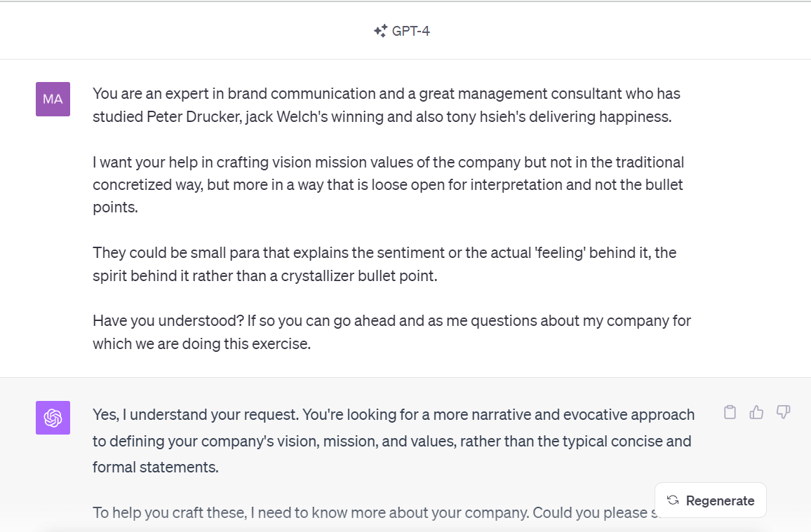Image resolution: width=811 pixels, height=532 pixels.
Task: Click the paragraph starting 'Have you understood?'
Action: pyautogui.click(x=391, y=332)
